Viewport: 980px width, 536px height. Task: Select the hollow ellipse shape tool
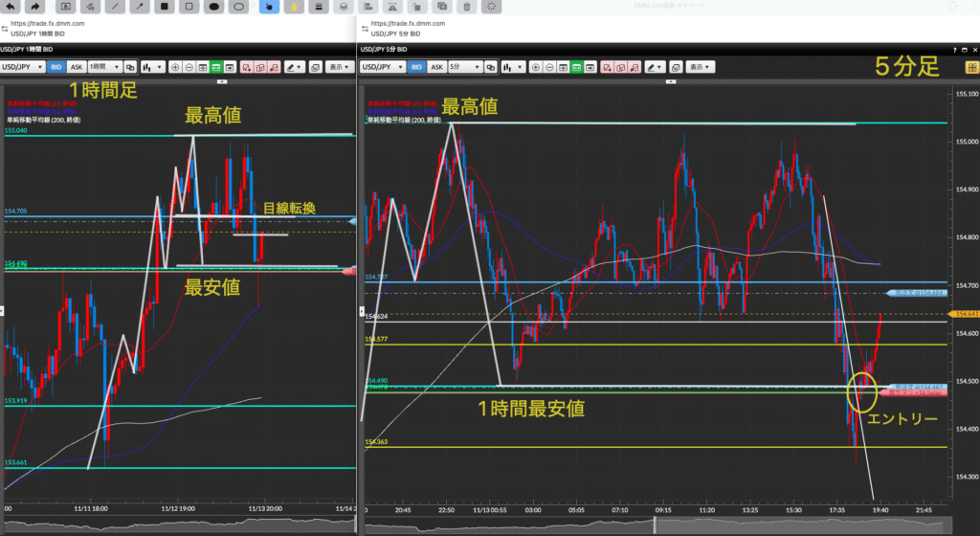(x=240, y=6)
